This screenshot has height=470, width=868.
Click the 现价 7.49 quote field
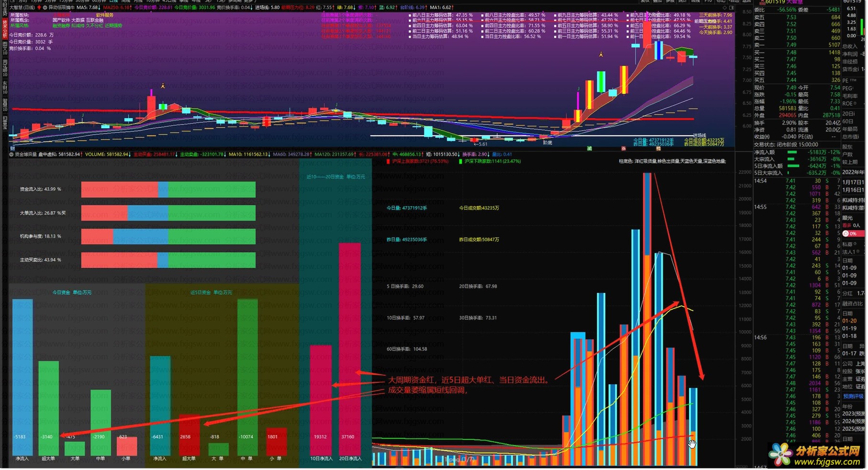(x=775, y=88)
